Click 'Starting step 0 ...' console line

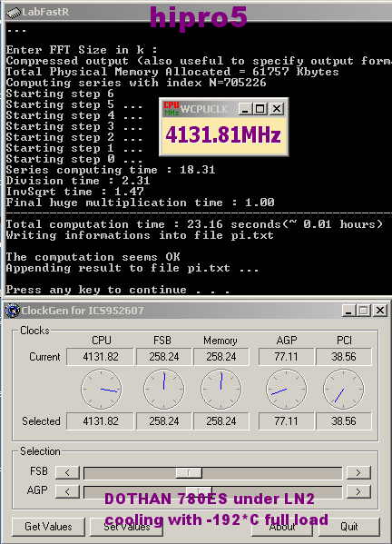(74, 159)
